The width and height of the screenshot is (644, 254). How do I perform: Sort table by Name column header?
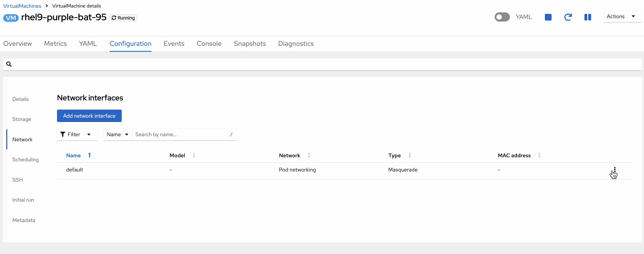pos(74,156)
